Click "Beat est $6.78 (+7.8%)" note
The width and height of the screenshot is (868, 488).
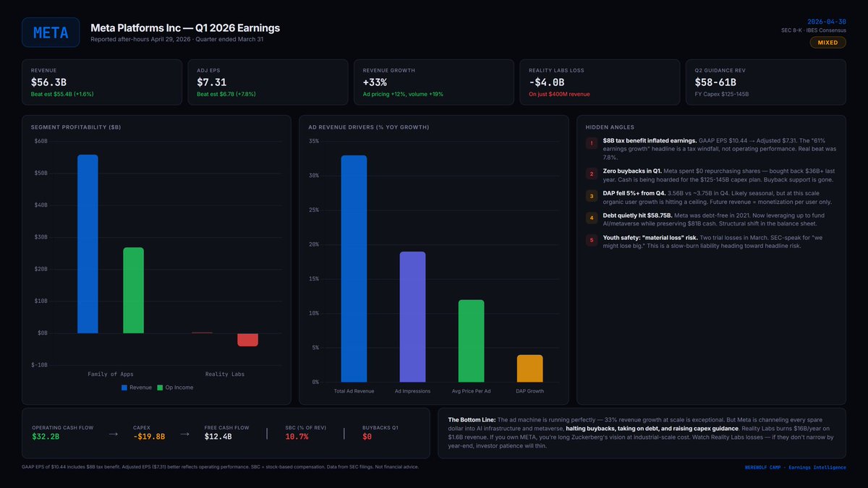click(x=226, y=94)
